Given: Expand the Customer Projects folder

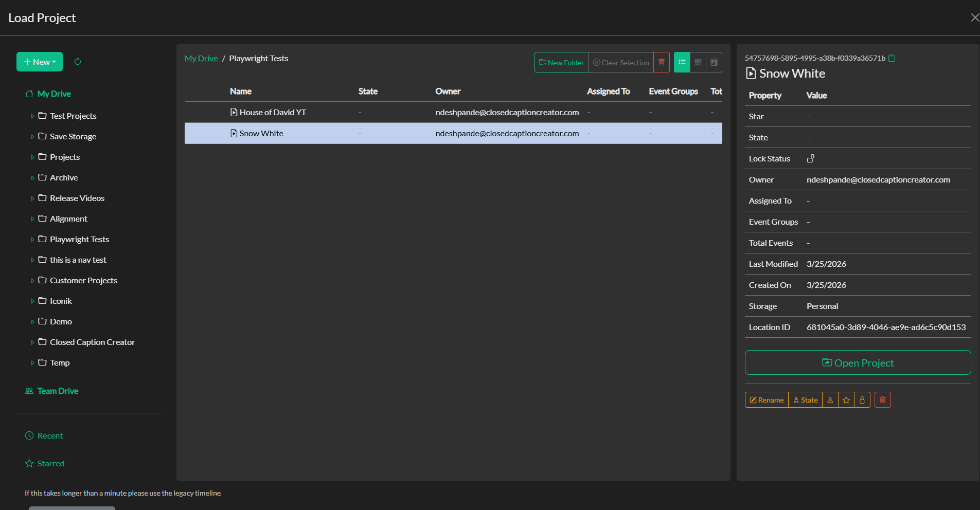Looking at the screenshot, I should 32,280.
